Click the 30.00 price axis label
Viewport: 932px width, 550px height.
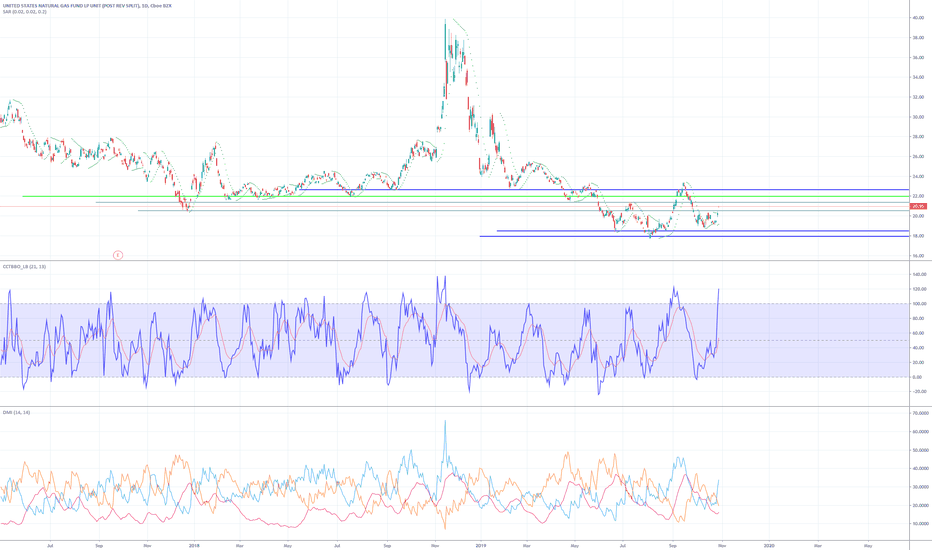click(918, 117)
